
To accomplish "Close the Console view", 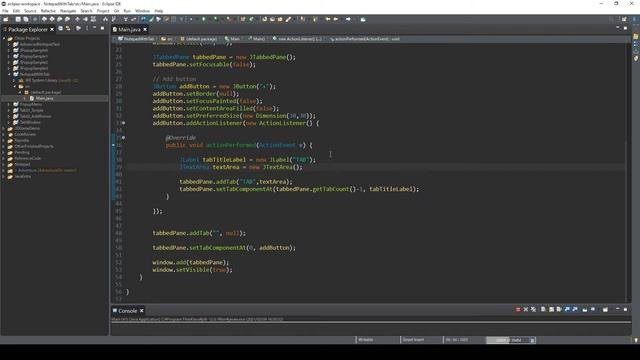I will pos(142,311).
